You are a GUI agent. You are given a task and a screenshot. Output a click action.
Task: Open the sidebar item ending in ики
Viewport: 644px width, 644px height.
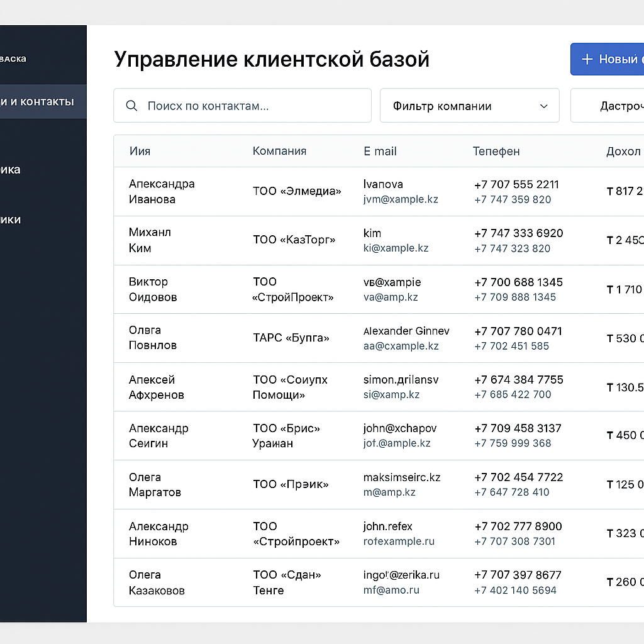pyautogui.click(x=10, y=219)
